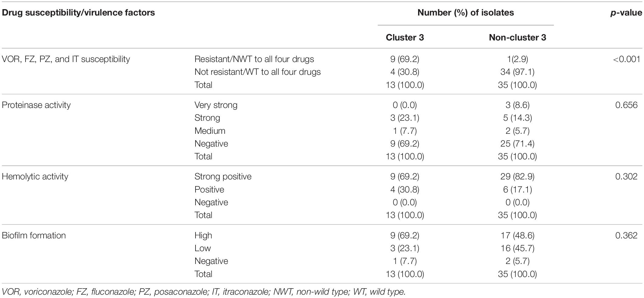
Task: Click 'VOR, FZ, PZ, and IT susceptibility' row label
Action: click(66, 59)
